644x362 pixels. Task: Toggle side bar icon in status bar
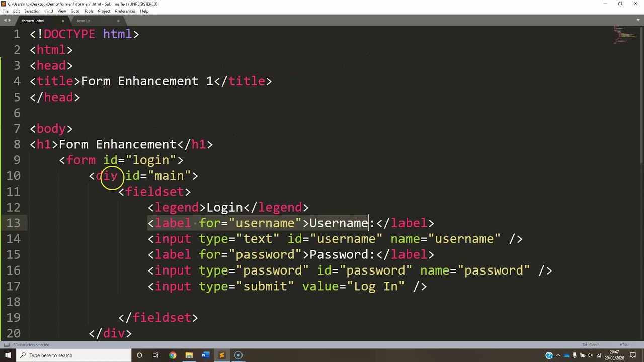[7, 345]
